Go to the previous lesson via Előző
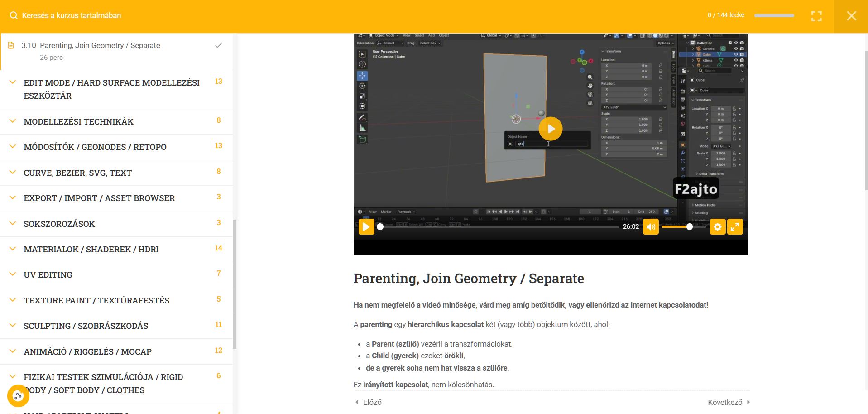The width and height of the screenshot is (868, 414). [x=369, y=402]
